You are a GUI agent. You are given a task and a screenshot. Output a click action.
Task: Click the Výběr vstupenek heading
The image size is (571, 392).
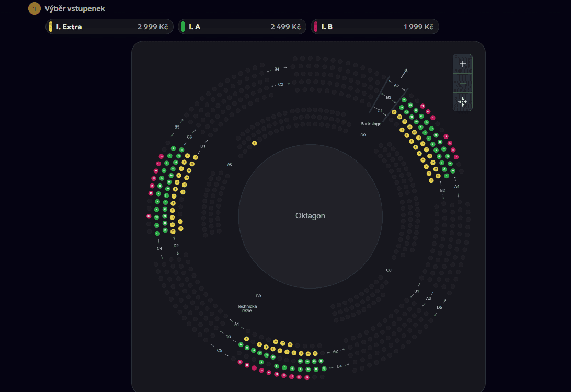[75, 9]
